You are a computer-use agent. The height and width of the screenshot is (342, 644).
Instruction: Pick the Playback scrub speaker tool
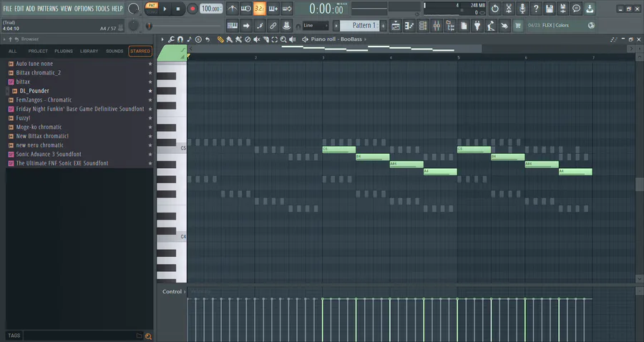[x=293, y=39]
